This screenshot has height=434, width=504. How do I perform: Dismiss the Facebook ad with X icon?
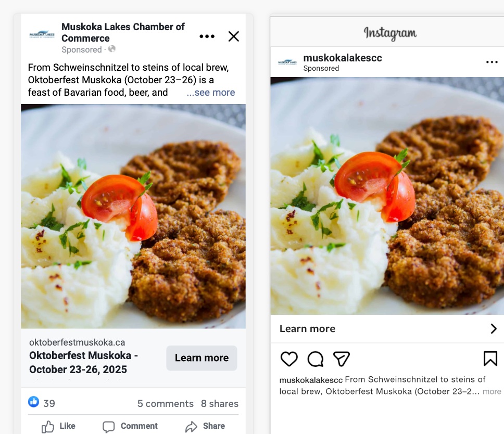pos(234,36)
